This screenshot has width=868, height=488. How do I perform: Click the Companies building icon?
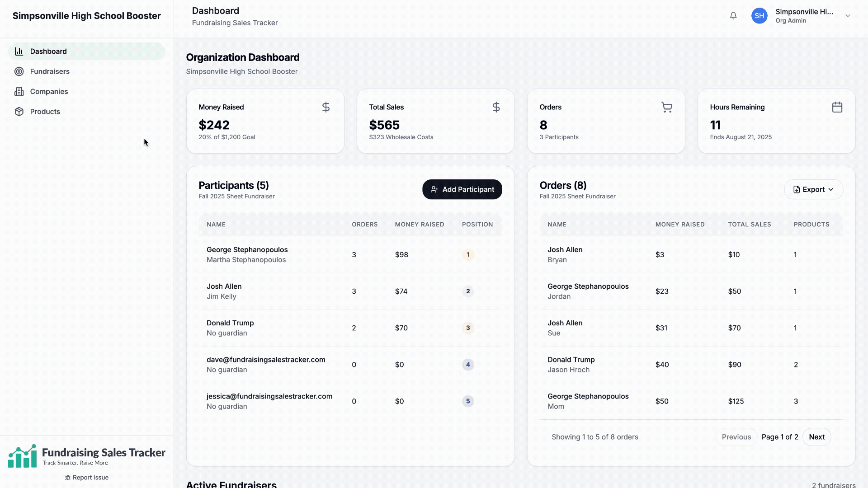[19, 92]
